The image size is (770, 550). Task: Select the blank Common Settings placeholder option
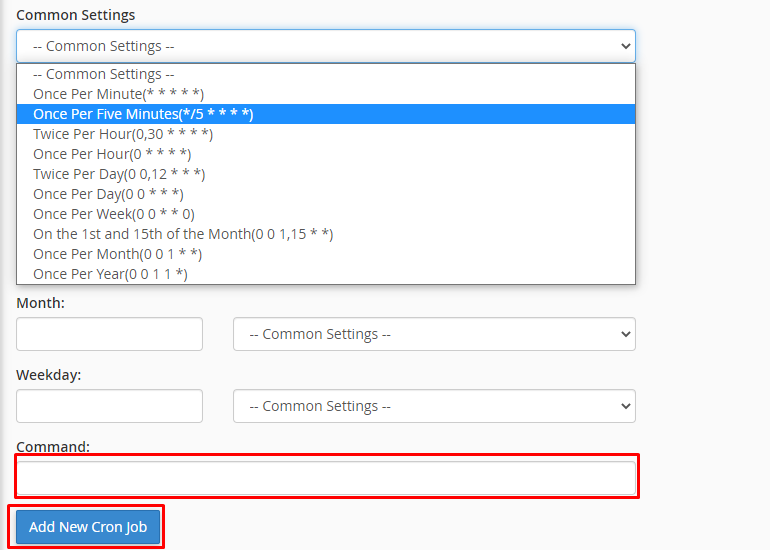104,74
